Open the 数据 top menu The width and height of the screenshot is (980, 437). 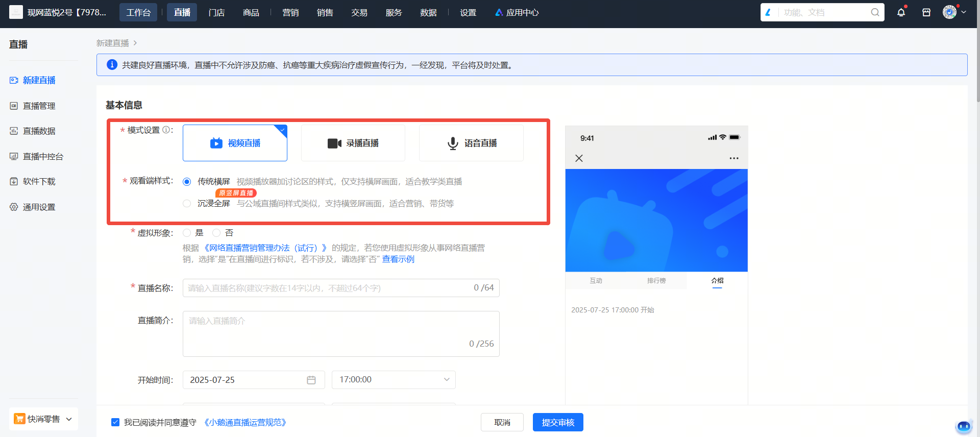click(x=428, y=12)
